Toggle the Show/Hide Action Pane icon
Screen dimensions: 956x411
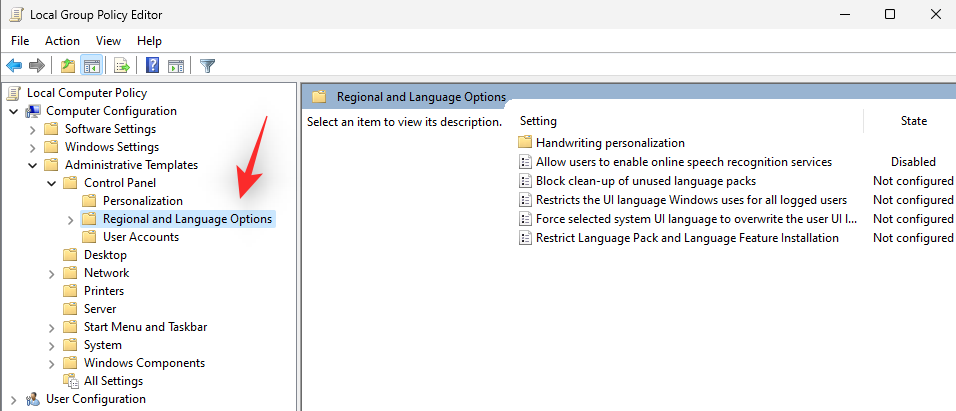tap(176, 65)
